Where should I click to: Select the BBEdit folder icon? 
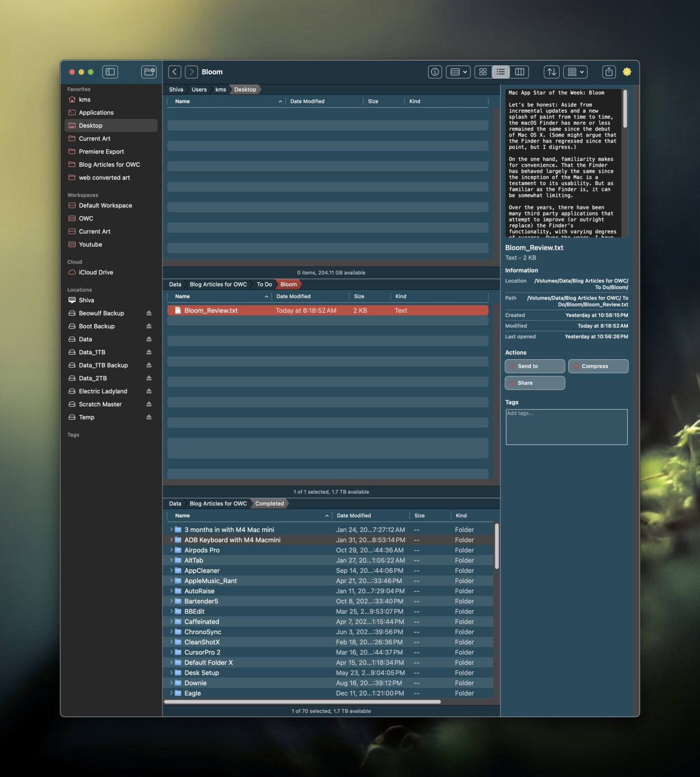pyautogui.click(x=178, y=611)
